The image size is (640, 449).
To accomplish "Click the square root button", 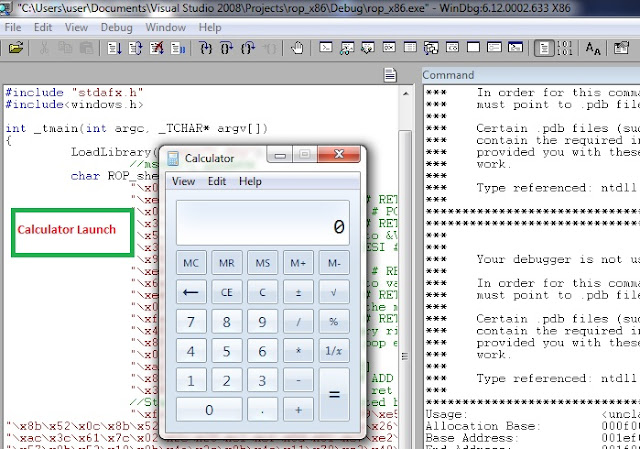I will [x=334, y=292].
